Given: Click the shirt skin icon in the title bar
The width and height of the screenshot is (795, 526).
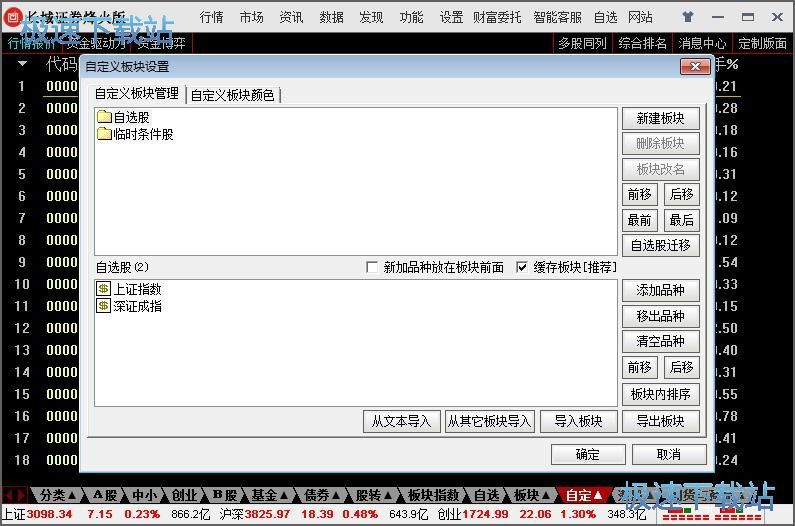Looking at the screenshot, I should tap(687, 17).
